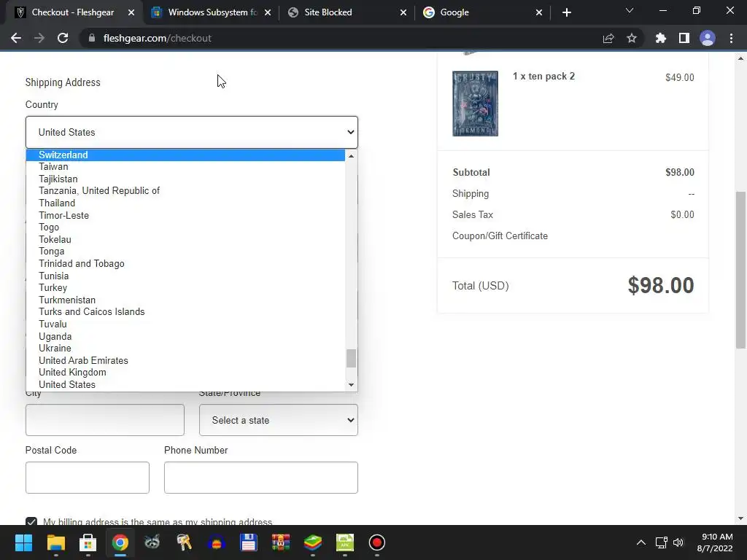Toggle Chrome side panel icon
The image size is (747, 560).
point(684,38)
